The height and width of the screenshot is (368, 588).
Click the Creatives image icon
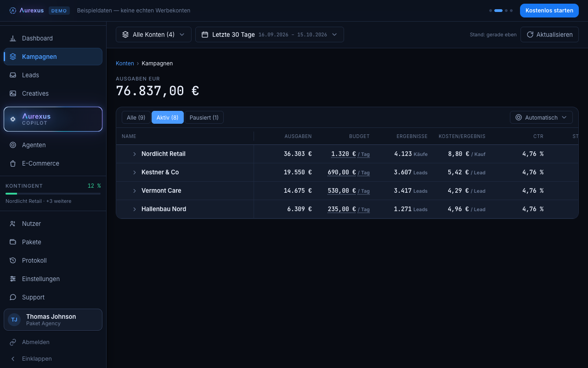coord(13,93)
